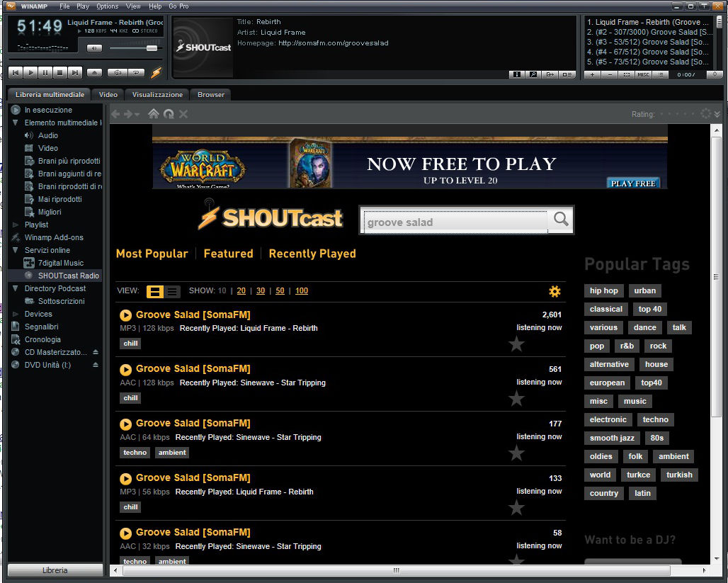728x583 pixels.
Task: Open the browser Forward arrow dropdown
Action: [137, 114]
